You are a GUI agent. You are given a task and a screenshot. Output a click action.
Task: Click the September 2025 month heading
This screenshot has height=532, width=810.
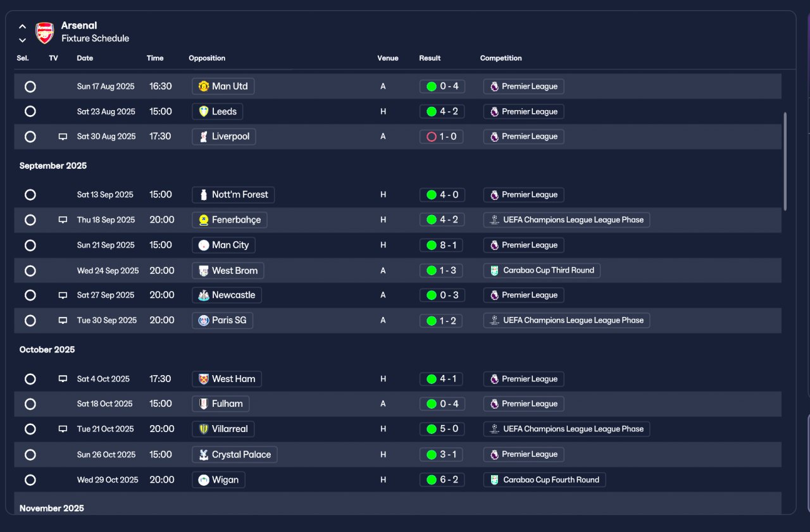(x=53, y=166)
